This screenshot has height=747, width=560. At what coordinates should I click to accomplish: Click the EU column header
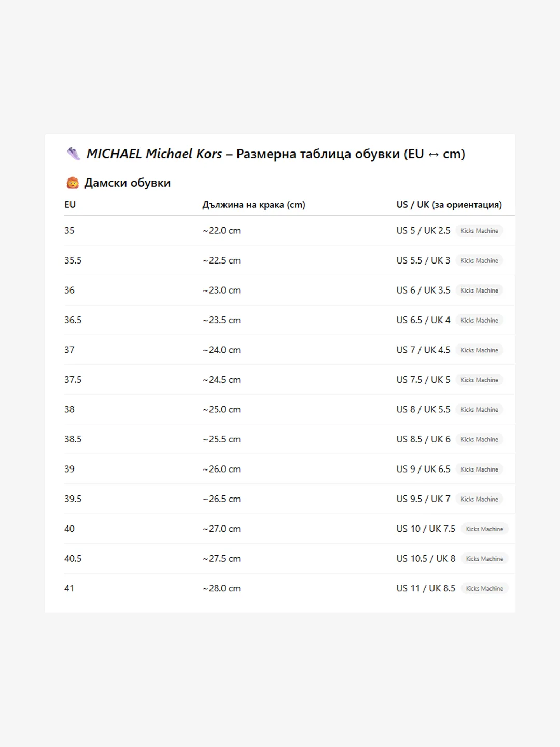(x=70, y=205)
